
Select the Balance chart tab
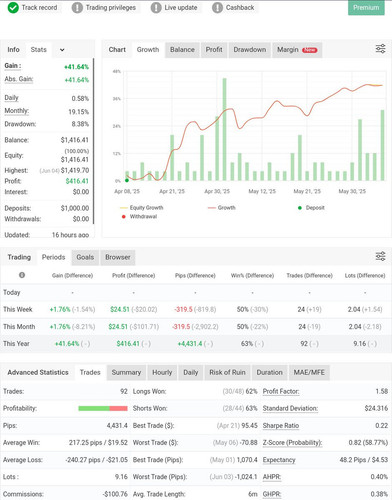click(x=182, y=50)
